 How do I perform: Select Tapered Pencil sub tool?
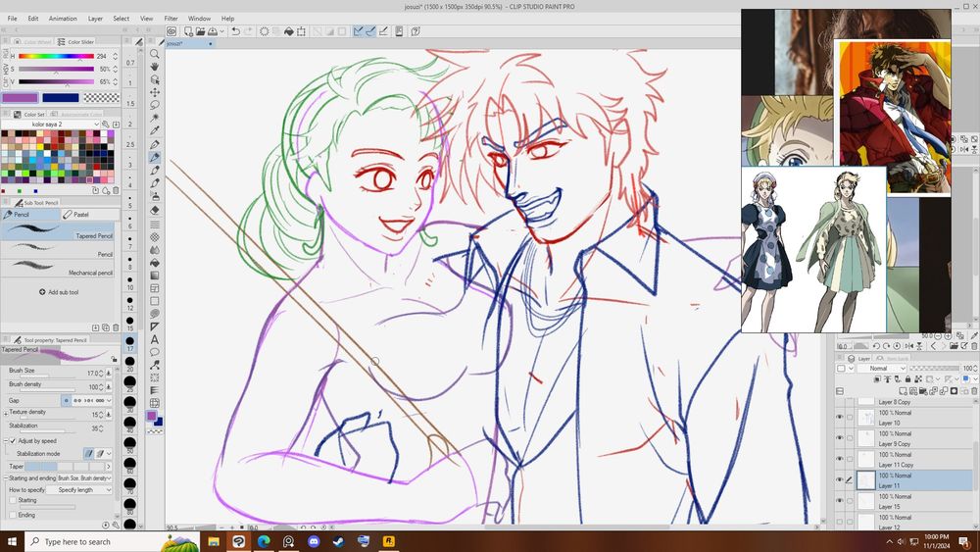[x=58, y=231]
